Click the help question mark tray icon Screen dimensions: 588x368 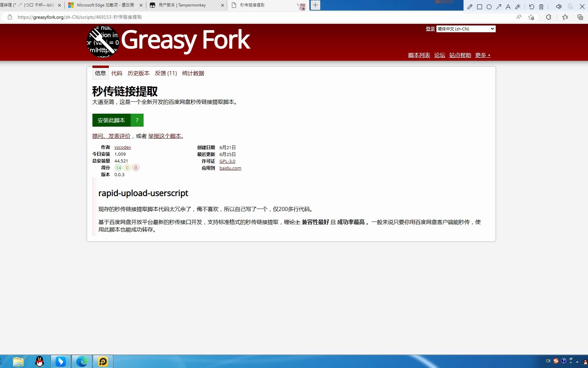(x=563, y=361)
